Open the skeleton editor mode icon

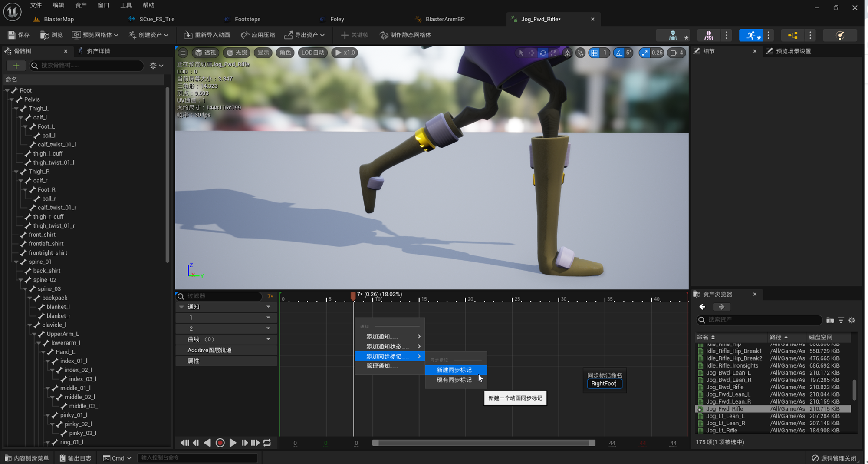coord(673,35)
